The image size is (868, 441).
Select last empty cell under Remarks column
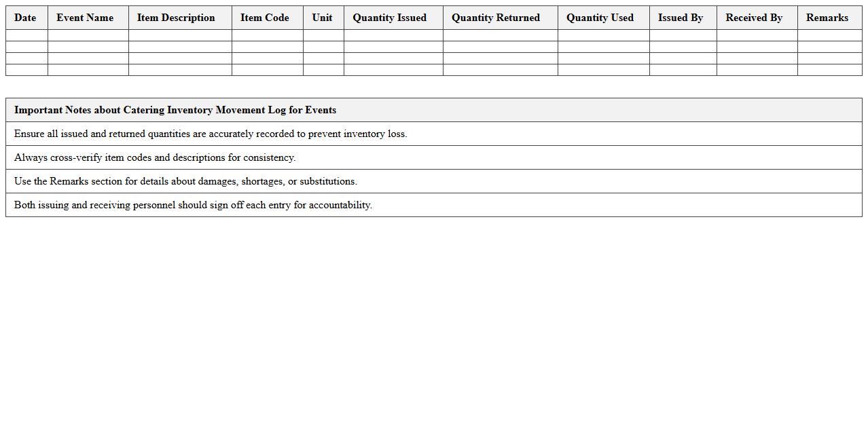click(829, 70)
